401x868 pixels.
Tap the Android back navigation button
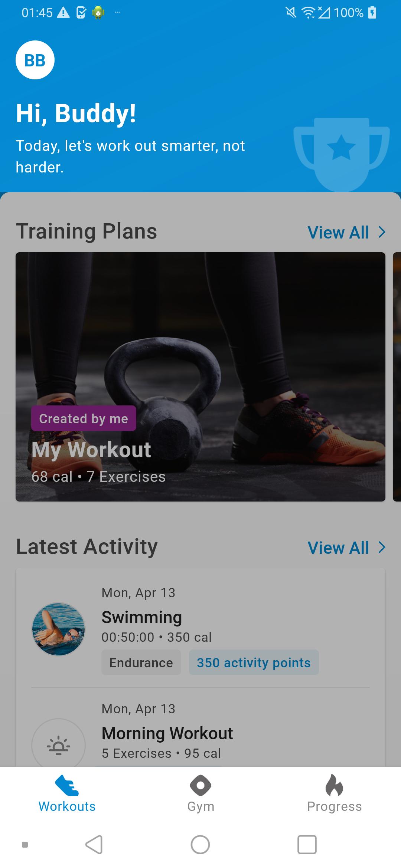pyautogui.click(x=94, y=845)
